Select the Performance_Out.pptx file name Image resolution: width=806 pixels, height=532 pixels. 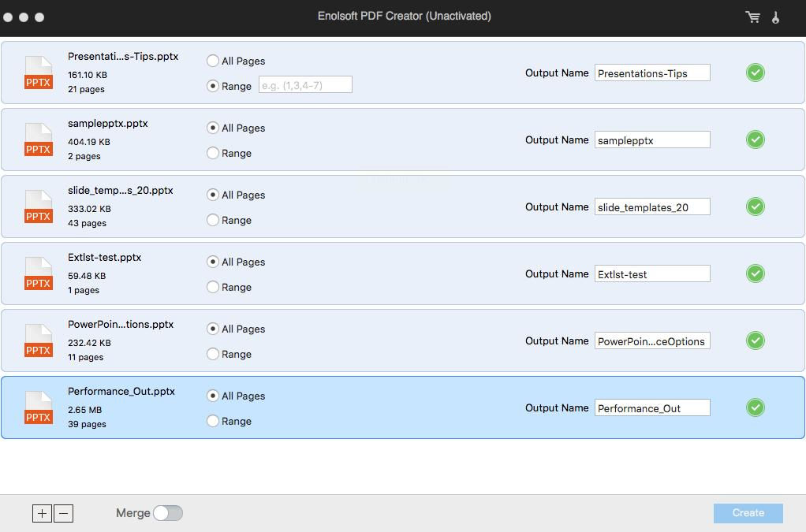121,391
